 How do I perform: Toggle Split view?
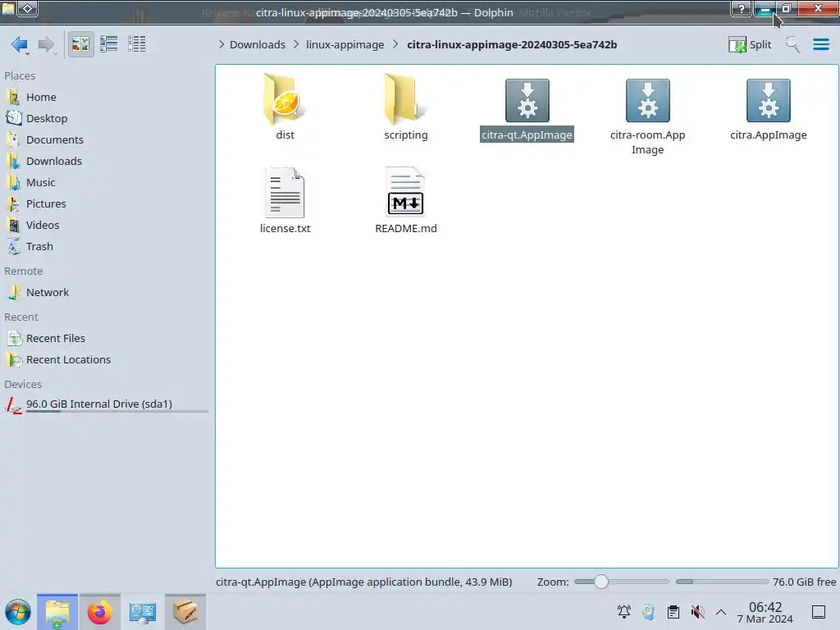750,44
